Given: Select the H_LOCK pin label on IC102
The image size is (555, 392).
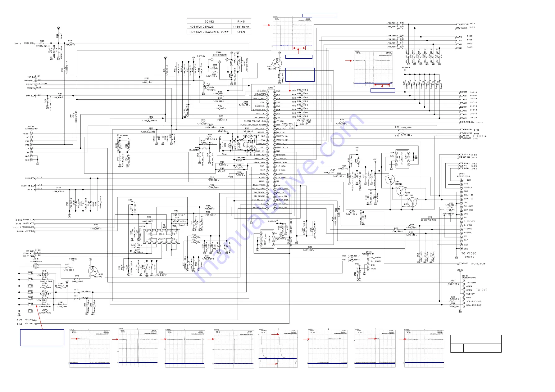Looking at the screenshot, I should (262, 91).
